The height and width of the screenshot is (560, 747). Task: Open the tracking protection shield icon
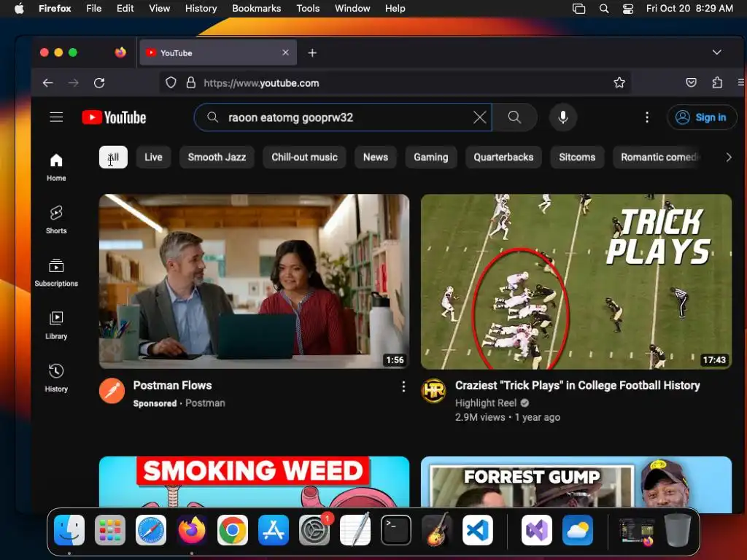click(x=171, y=83)
